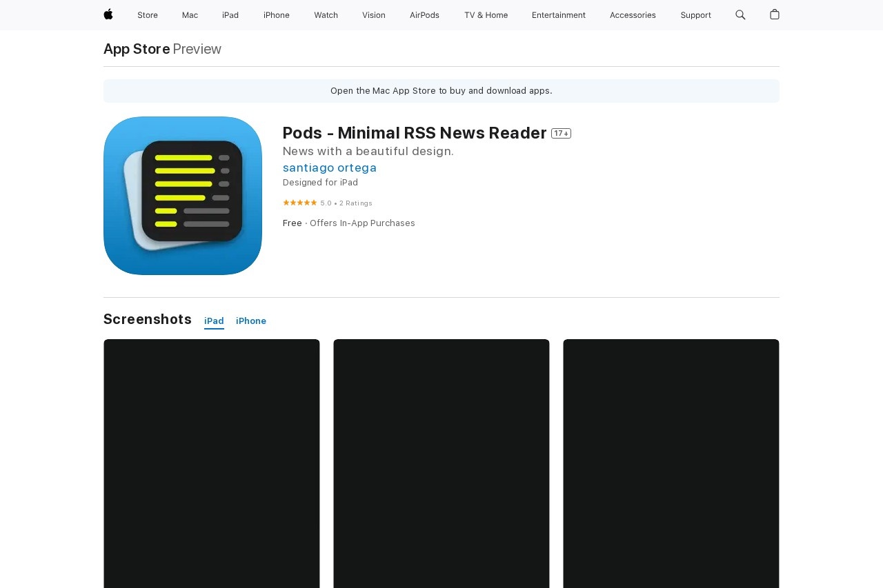The height and width of the screenshot is (588, 883).
Task: Click the Pods - Minimal RSS News Reader title
Action: [x=415, y=133]
